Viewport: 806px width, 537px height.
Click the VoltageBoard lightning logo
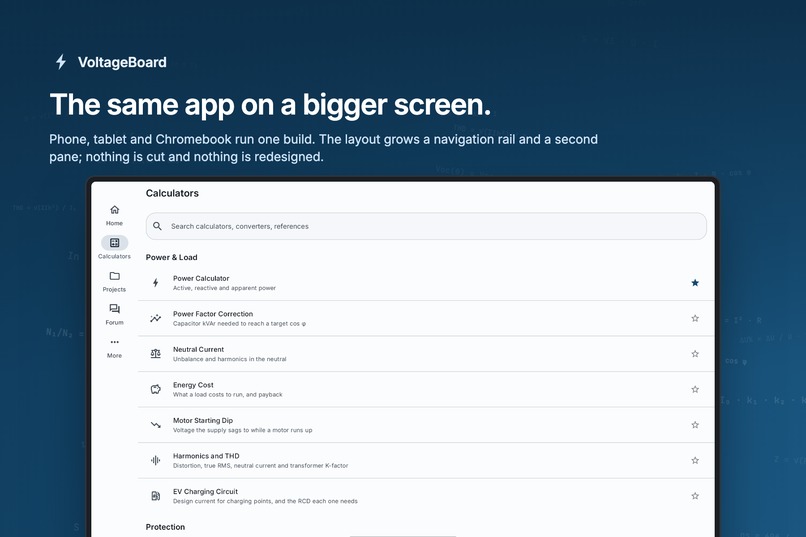(61, 62)
